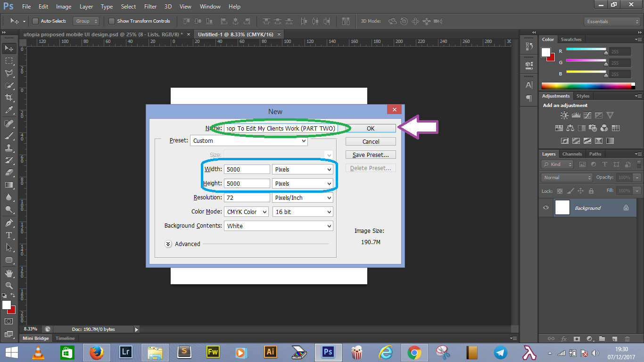The height and width of the screenshot is (362, 644).
Task: Enable the Auto-Select checkbox
Action: [x=35, y=21]
